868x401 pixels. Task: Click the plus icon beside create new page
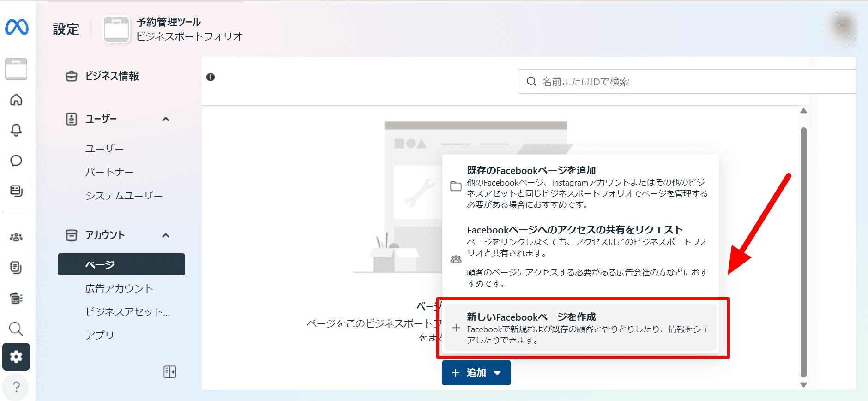point(456,328)
